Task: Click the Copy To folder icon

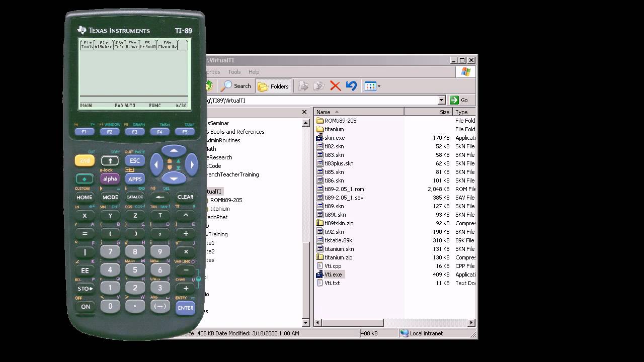Action: [319, 86]
